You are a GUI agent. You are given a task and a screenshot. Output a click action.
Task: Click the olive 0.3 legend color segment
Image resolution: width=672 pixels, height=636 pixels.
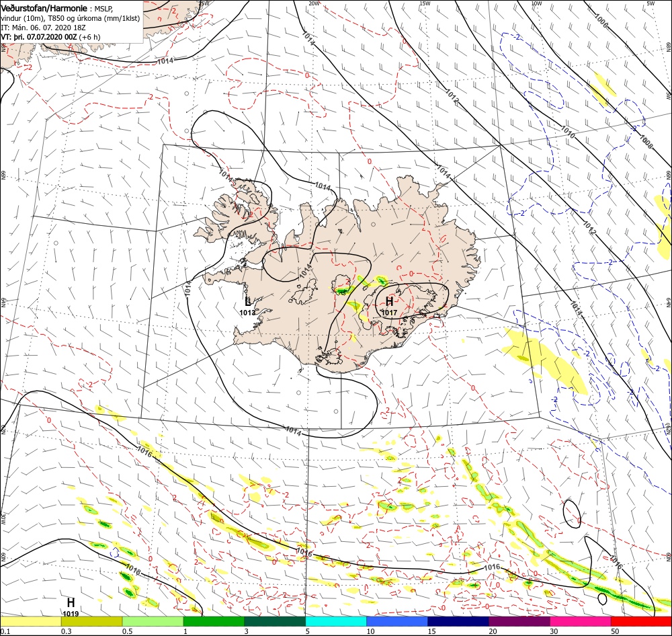click(x=91, y=621)
